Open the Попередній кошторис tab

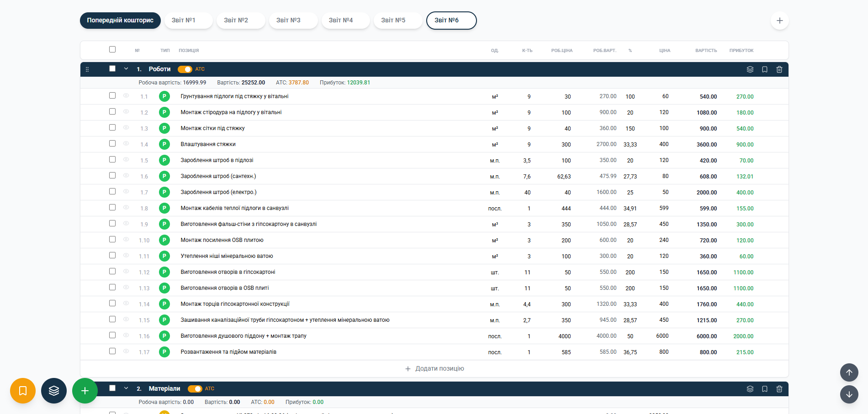pyautogui.click(x=120, y=20)
